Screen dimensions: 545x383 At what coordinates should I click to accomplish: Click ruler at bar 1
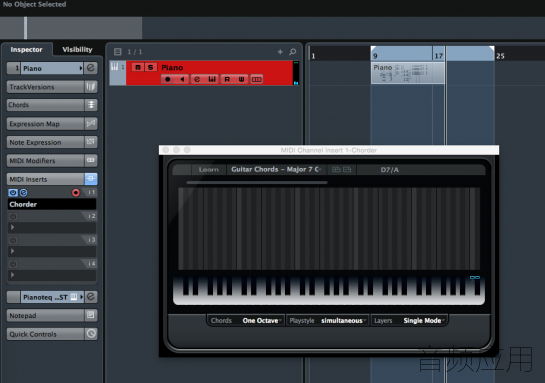[x=313, y=56]
